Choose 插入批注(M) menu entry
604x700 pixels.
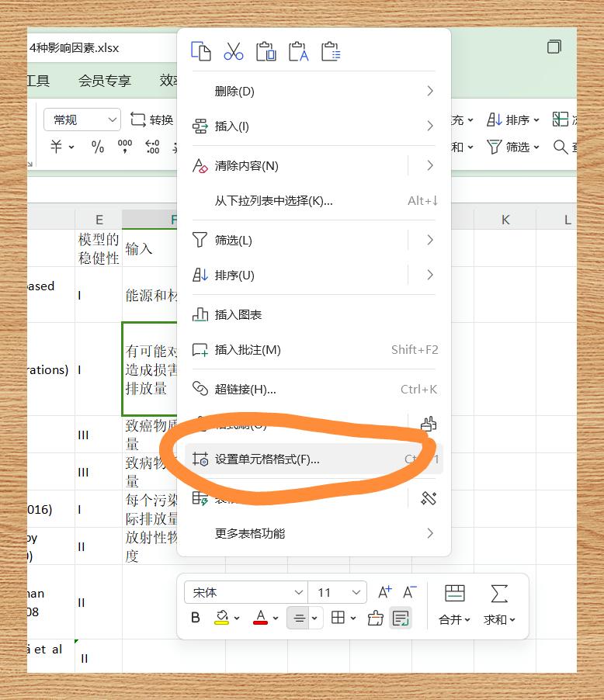point(313,349)
